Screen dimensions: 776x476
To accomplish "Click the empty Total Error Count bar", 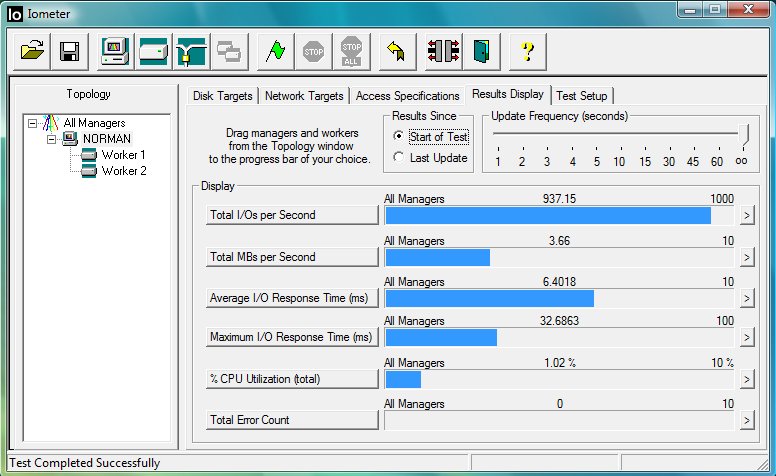I will 559,421.
